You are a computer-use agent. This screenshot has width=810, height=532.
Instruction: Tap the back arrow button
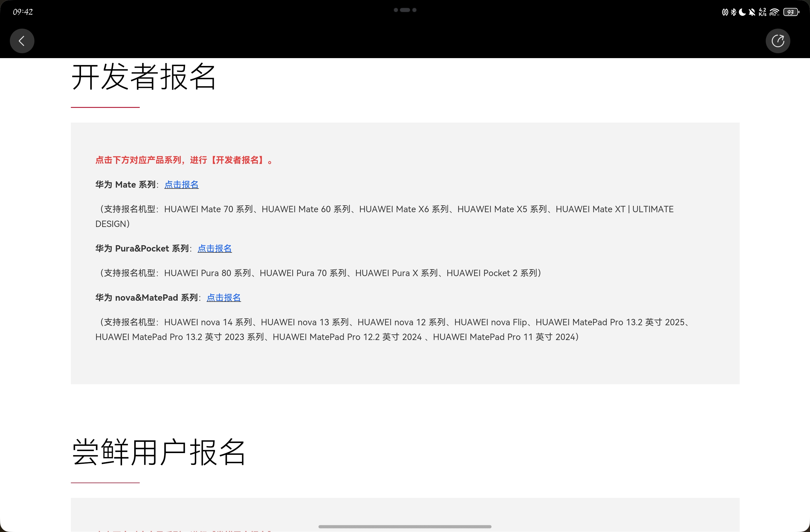[x=22, y=41]
